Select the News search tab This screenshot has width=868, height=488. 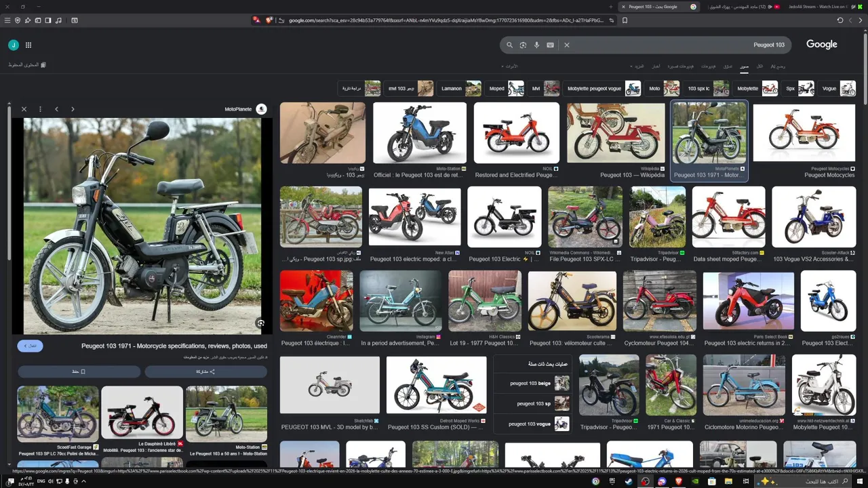click(x=656, y=66)
